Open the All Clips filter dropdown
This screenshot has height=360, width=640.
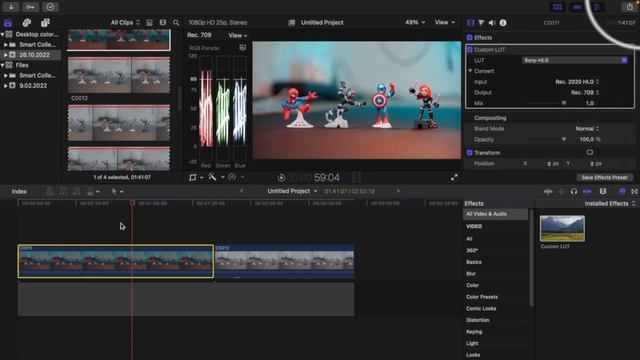[125, 23]
